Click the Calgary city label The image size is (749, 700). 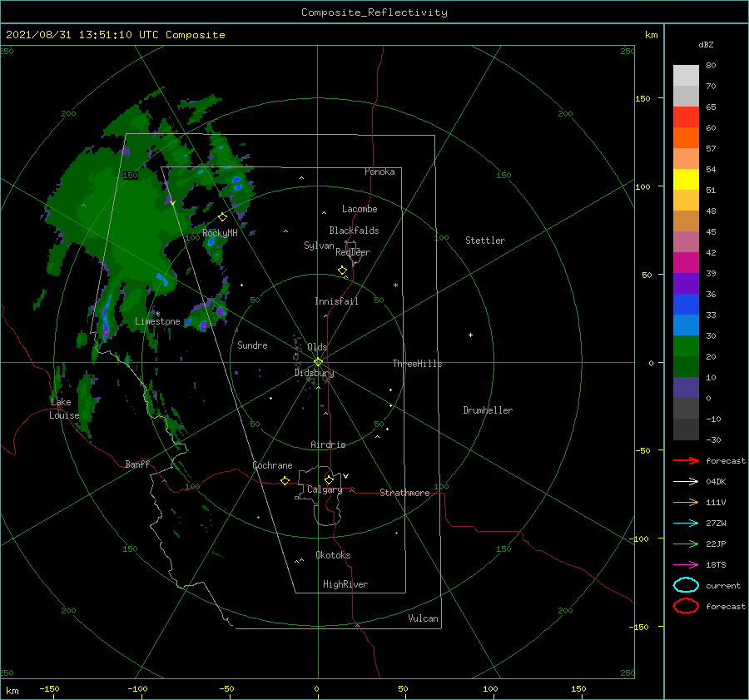(325, 489)
